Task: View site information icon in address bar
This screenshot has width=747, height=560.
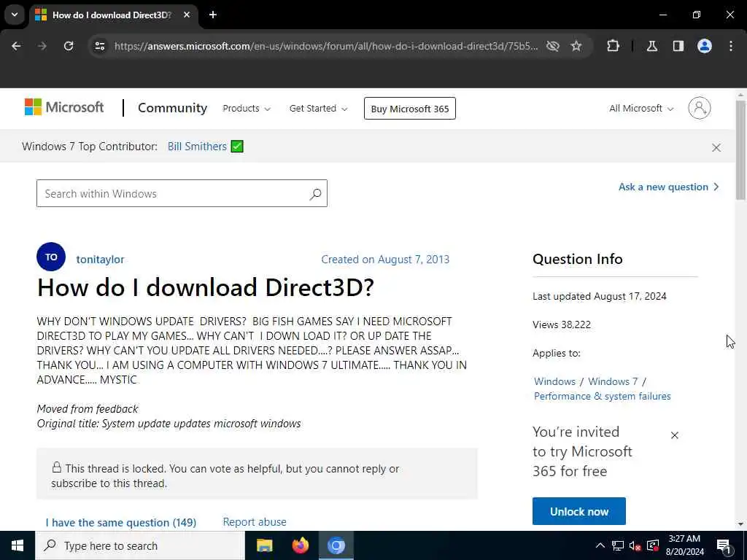Action: 99,46
